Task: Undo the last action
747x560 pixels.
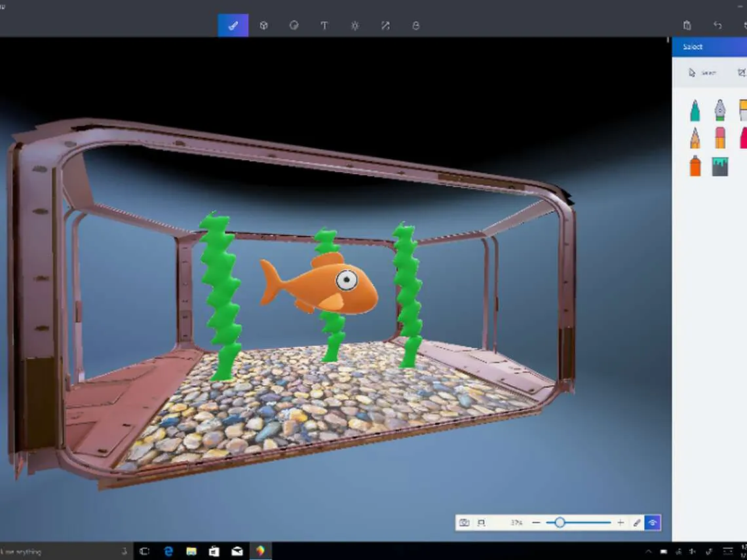Action: tap(718, 26)
